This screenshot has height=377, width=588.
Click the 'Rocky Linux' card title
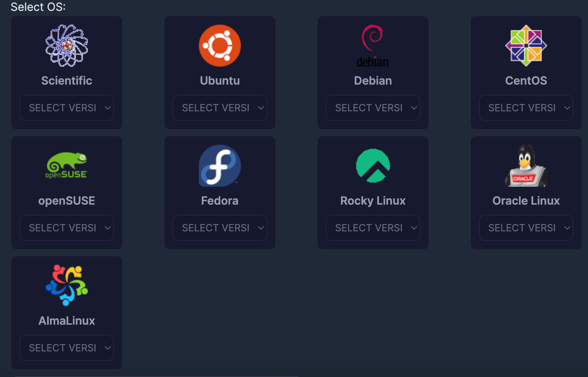pos(373,201)
